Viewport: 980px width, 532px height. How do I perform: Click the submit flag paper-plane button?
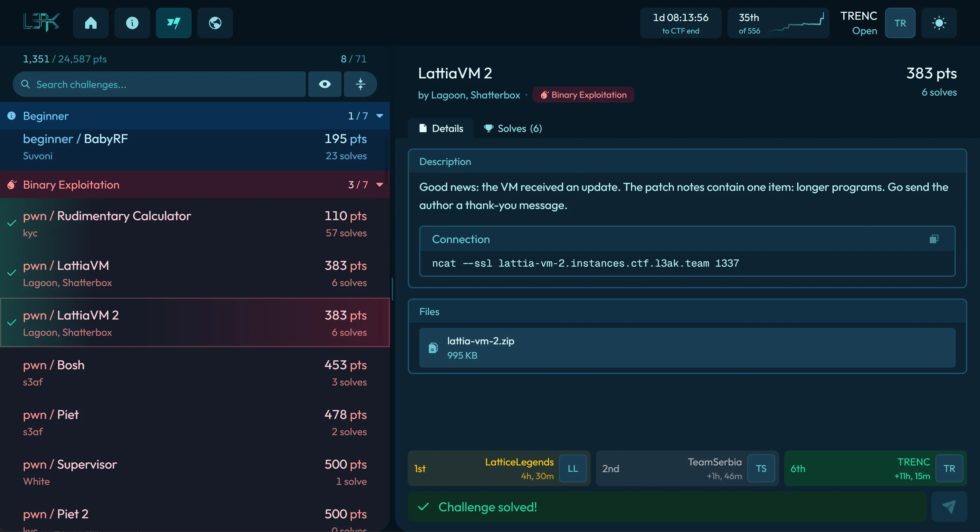pyautogui.click(x=949, y=507)
